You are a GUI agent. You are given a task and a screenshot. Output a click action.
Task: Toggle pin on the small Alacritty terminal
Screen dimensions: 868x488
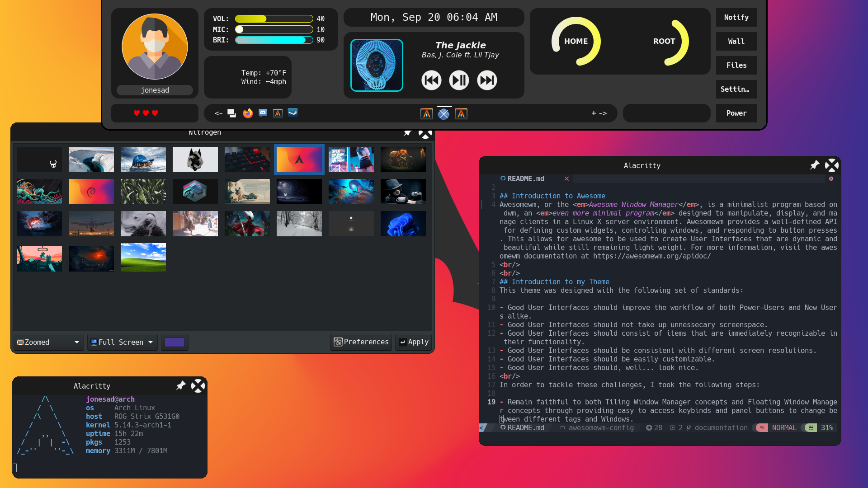181,386
